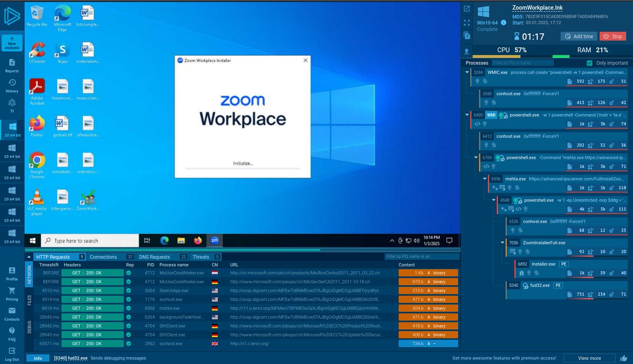Open the Contacts page
This screenshot has height=364, width=633.
tap(12, 314)
